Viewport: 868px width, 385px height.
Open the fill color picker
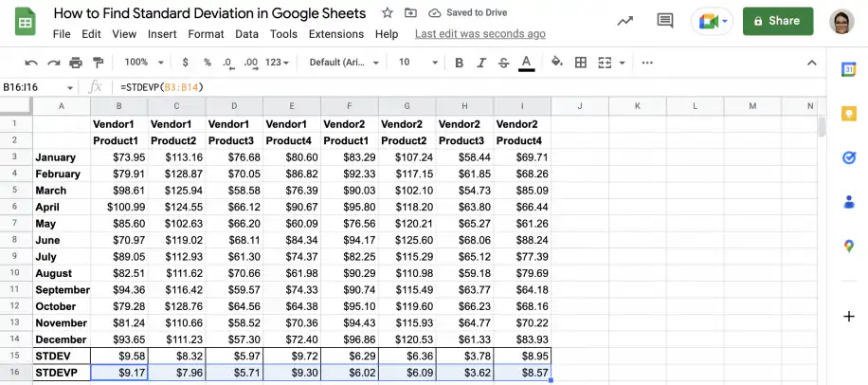click(557, 62)
